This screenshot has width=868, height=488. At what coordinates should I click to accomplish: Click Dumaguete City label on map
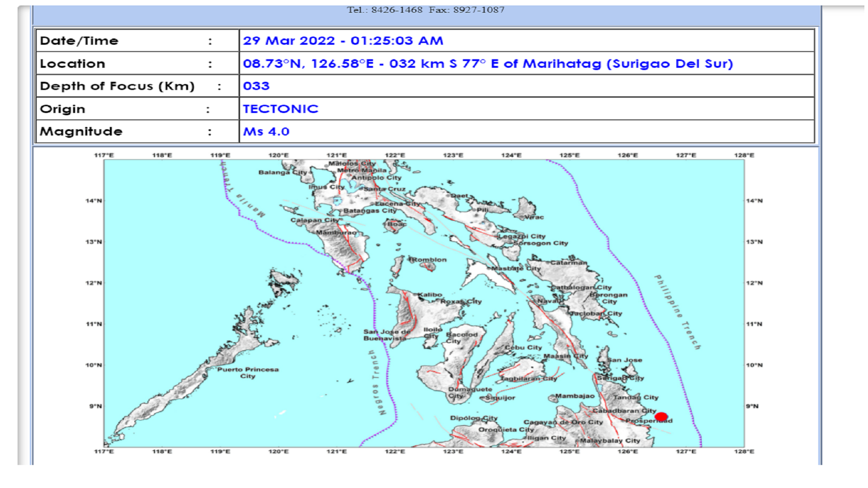pos(470,393)
